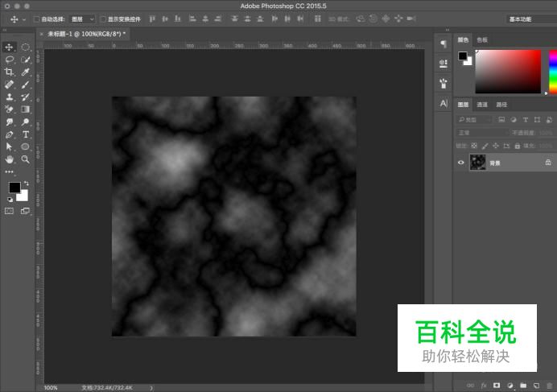The height and width of the screenshot is (392, 557).
Task: Select the Healing Brush tool
Action: (x=9, y=85)
